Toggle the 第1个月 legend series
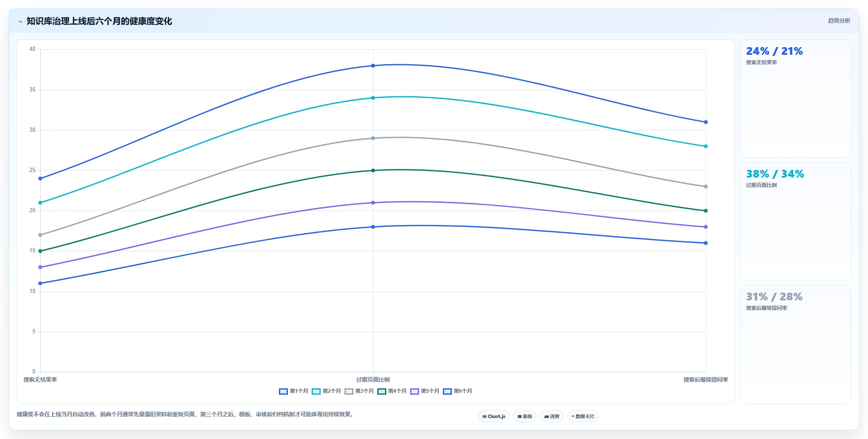The height and width of the screenshot is (439, 868). tap(293, 391)
